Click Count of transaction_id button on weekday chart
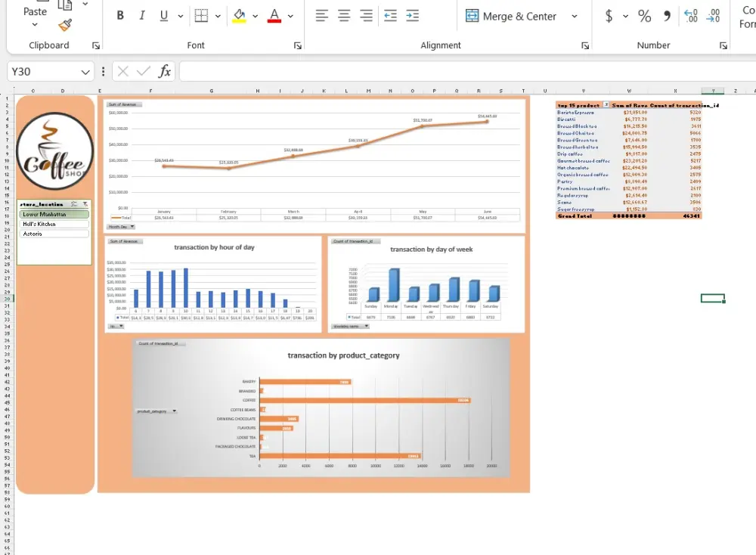This screenshot has width=756, height=555. point(355,241)
